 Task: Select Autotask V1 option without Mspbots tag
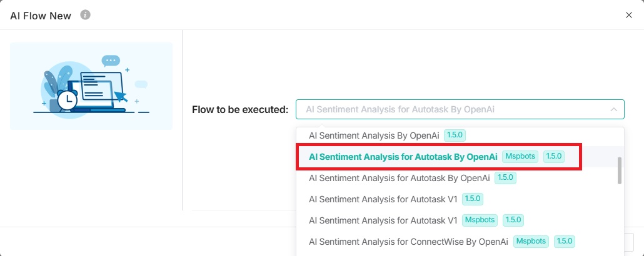click(383, 199)
